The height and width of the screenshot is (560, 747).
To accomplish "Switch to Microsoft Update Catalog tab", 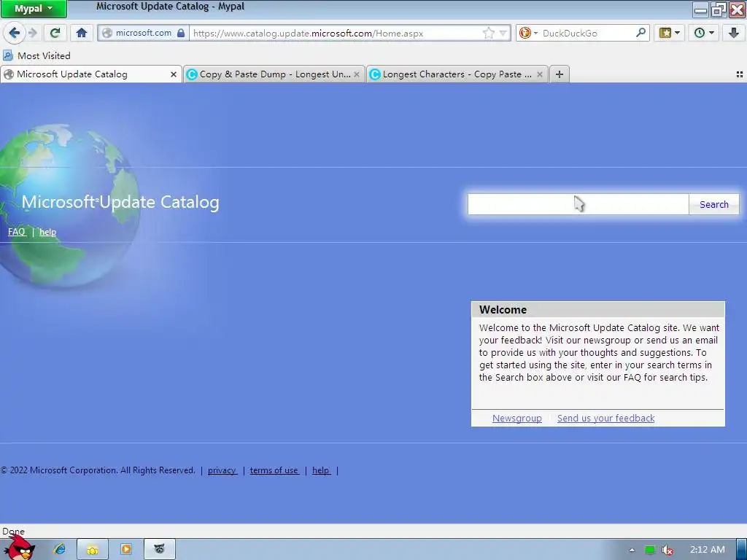I will tap(90, 74).
